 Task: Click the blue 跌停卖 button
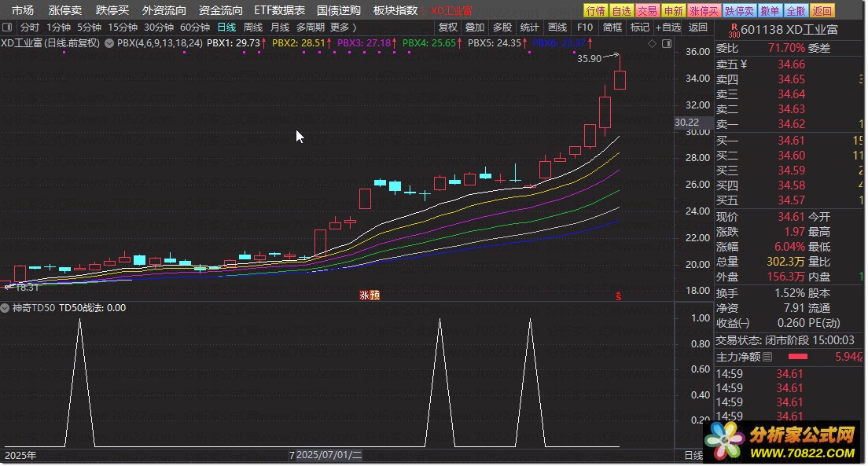739,10
